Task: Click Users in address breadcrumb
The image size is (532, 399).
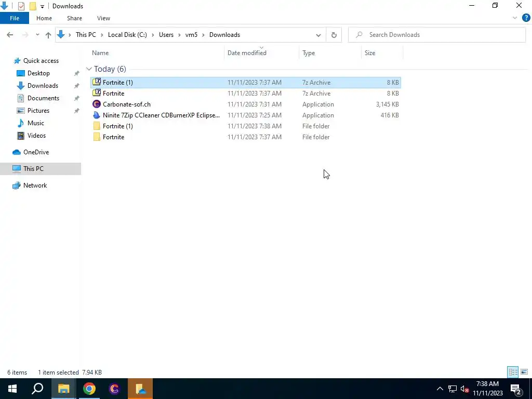Action: tap(166, 35)
